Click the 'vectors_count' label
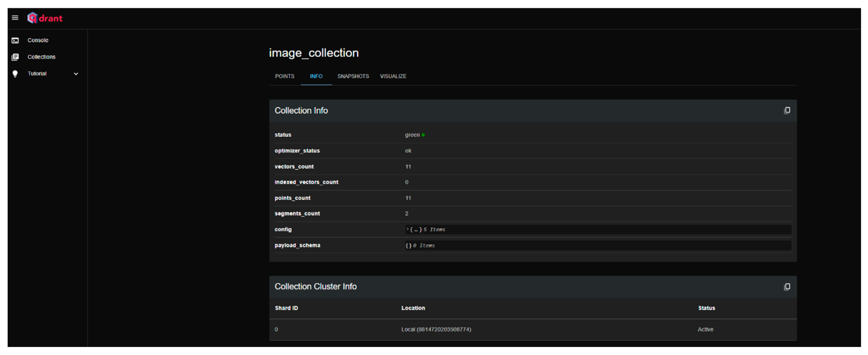 [x=294, y=167]
